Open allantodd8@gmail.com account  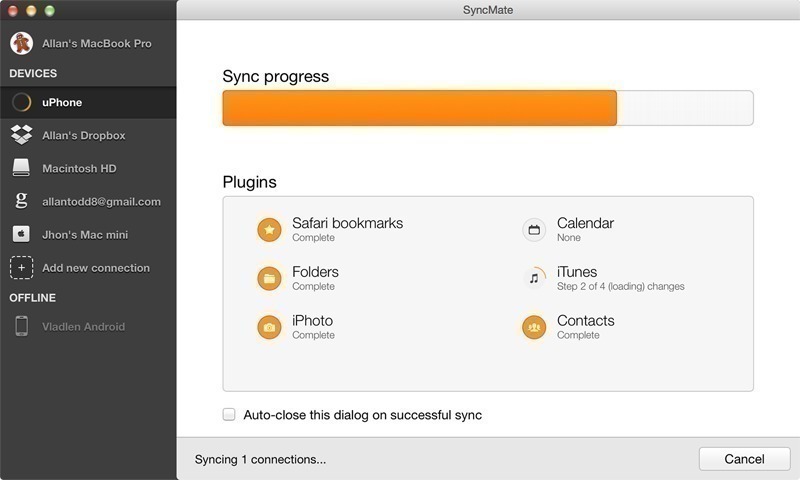101,201
